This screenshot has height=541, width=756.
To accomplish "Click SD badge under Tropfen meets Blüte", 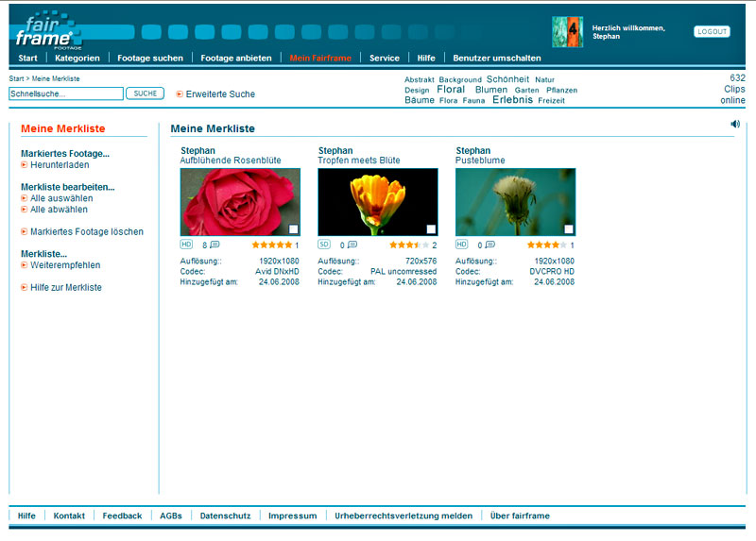I will 324,245.
